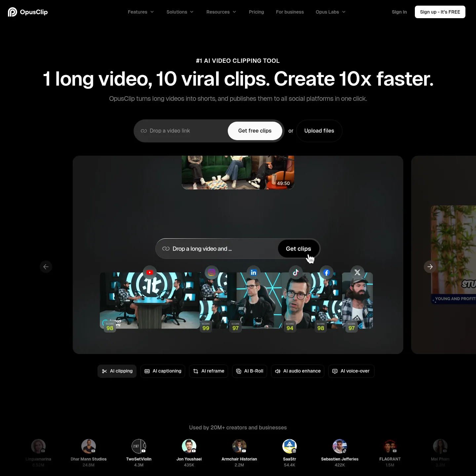Click the LinkedIn icon above clips

click(254, 272)
